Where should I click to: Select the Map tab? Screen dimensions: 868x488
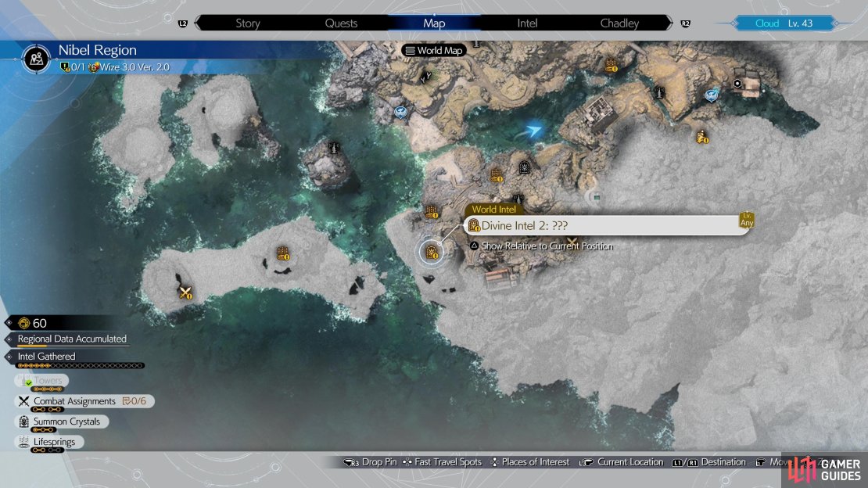point(434,23)
